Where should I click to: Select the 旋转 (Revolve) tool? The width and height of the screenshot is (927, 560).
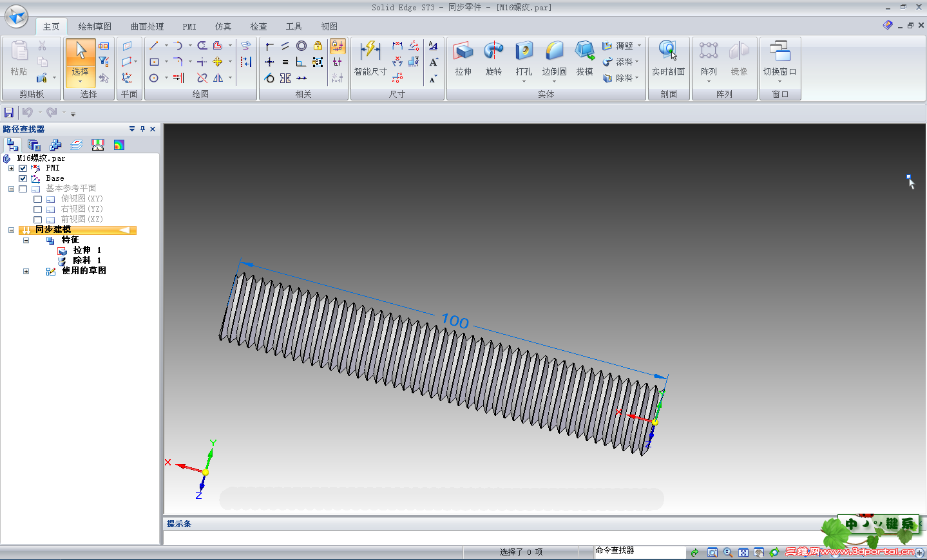tap(493, 59)
